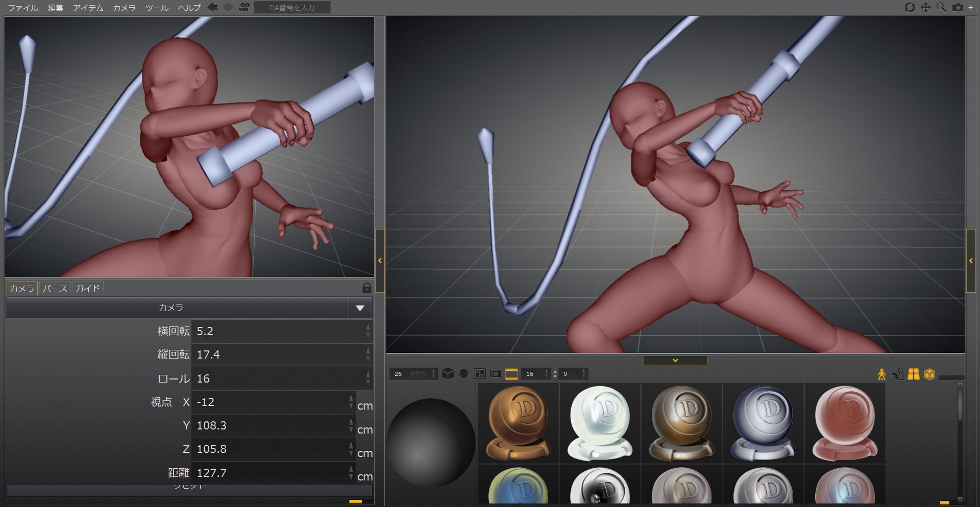Click the back arrow icon in menu bar

point(213,7)
